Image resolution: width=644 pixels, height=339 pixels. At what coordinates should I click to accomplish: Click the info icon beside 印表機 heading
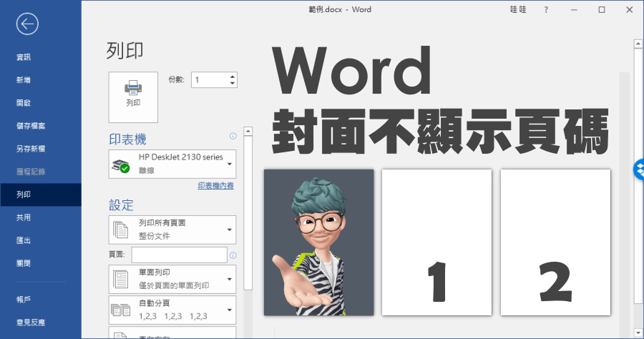pos(233,136)
